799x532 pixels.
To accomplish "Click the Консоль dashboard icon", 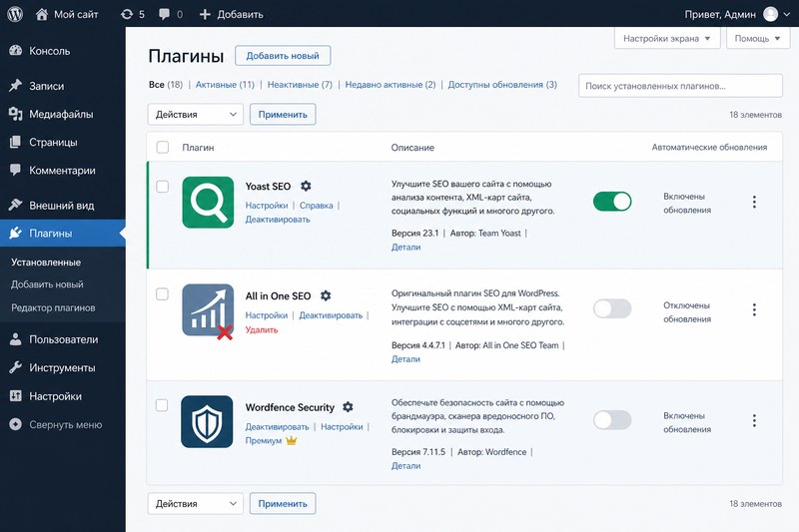I will coord(16,50).
